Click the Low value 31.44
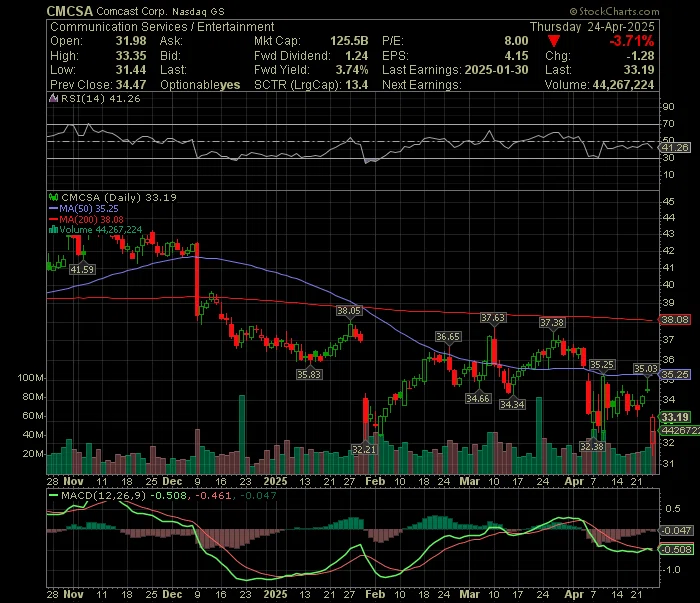Screen dimensions: 700x603 pyautogui.click(x=131, y=70)
